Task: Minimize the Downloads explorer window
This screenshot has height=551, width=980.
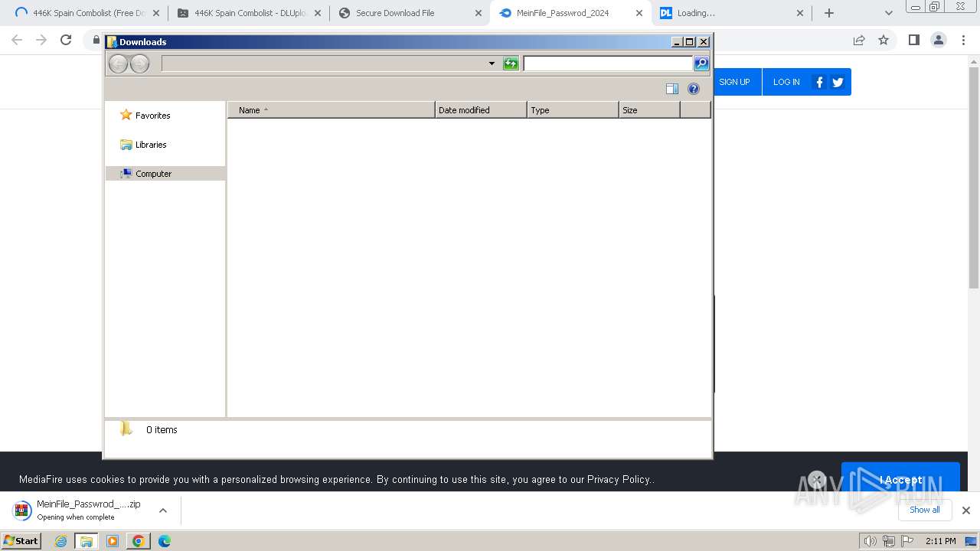Action: (677, 42)
